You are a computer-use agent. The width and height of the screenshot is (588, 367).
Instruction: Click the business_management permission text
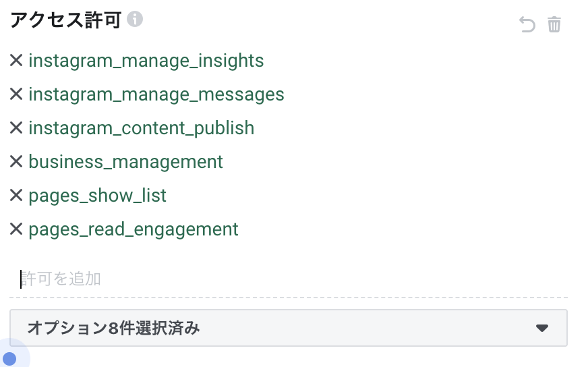[x=125, y=162]
